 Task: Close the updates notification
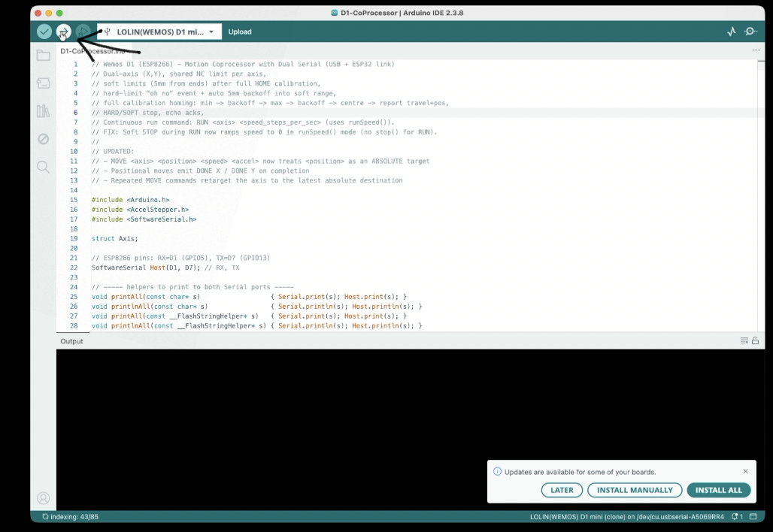point(745,471)
